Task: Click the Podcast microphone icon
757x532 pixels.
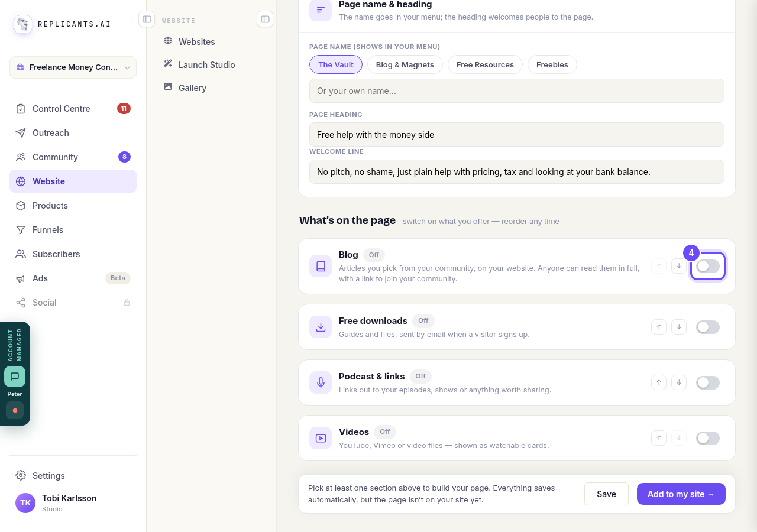Action: pos(321,382)
